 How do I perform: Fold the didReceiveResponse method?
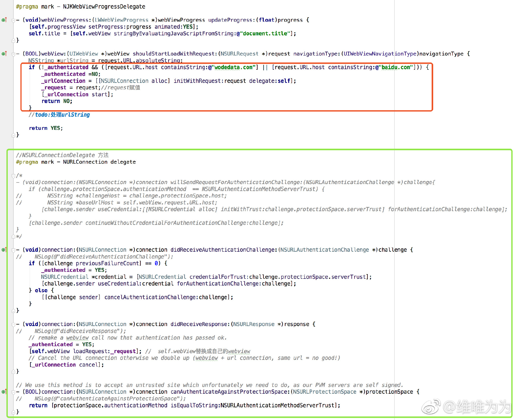point(13,324)
